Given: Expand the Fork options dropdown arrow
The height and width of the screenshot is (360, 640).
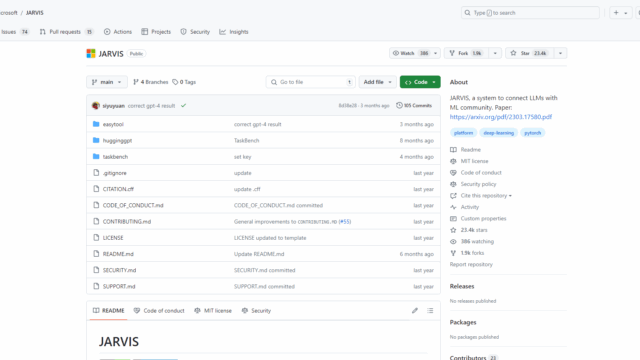Looking at the screenshot, I should 495,53.
